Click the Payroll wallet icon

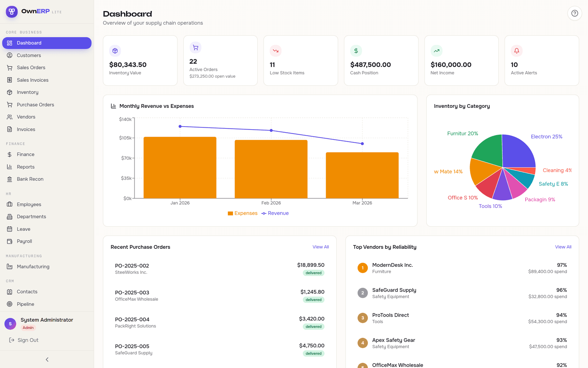tap(10, 241)
